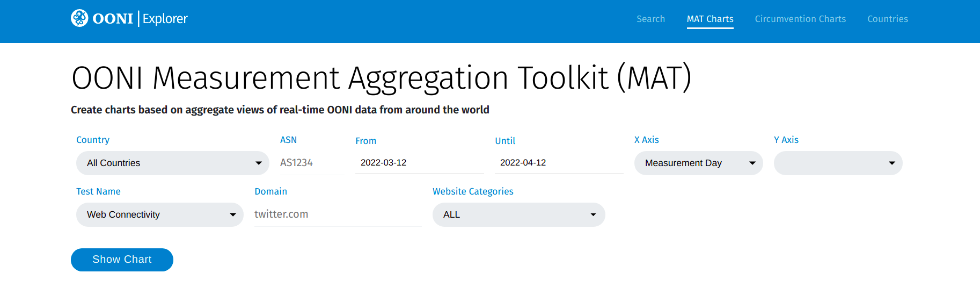Click the Explorer wordmark in header
Screen dimensions: 980x287
[x=165, y=19]
